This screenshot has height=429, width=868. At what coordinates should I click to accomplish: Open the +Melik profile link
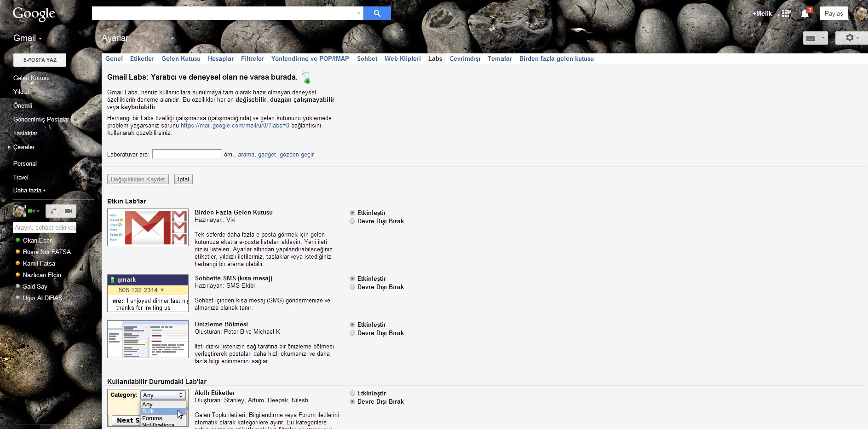762,13
